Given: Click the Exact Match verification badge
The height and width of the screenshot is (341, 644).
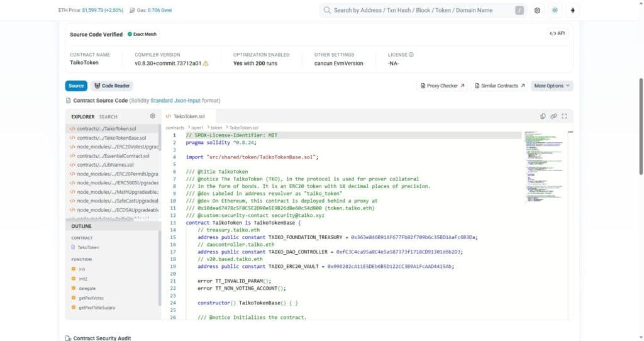Looking at the screenshot, I should coord(142,34).
